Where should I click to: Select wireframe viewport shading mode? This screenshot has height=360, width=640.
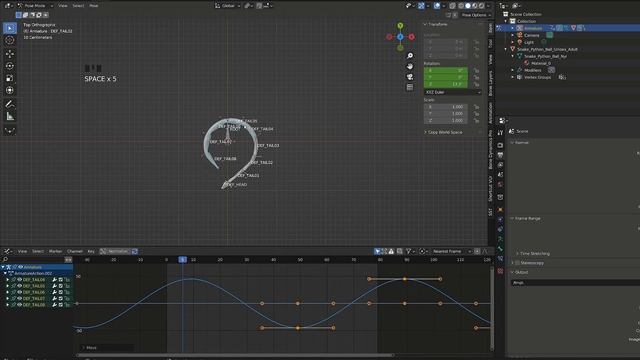pos(461,6)
